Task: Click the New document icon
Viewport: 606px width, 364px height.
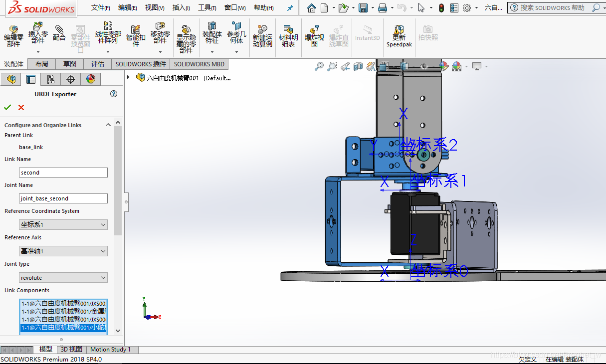Action: tap(324, 7)
